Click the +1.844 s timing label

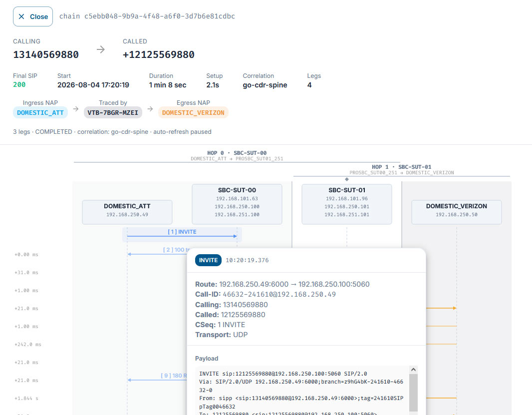pyautogui.click(x=26, y=399)
